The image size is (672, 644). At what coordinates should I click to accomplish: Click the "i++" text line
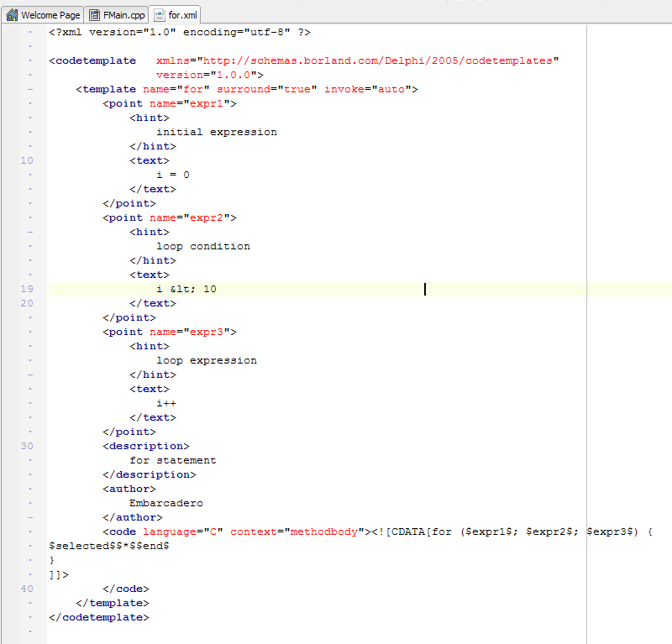point(166,403)
